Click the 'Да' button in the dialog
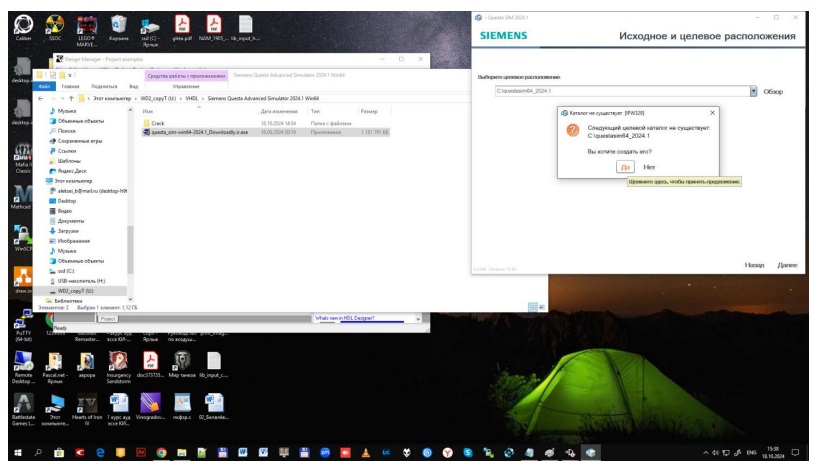This screenshot has width=819, height=467. point(625,167)
